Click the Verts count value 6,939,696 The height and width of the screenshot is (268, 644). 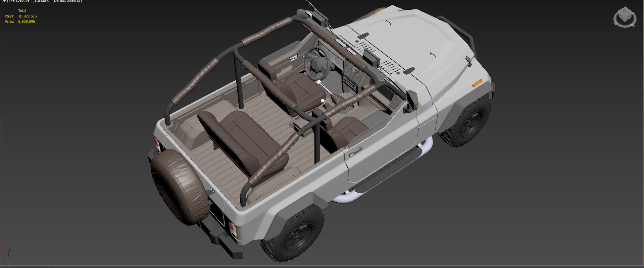27,21
